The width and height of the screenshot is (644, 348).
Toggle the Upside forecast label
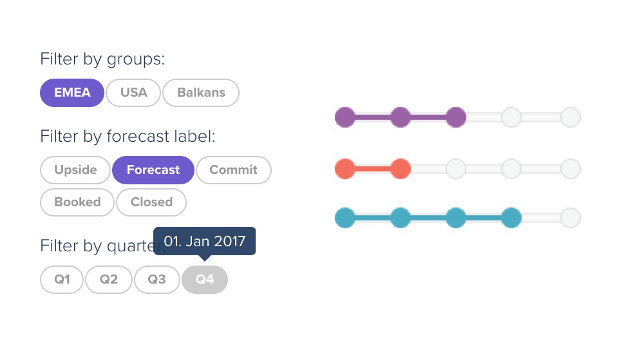click(x=75, y=170)
